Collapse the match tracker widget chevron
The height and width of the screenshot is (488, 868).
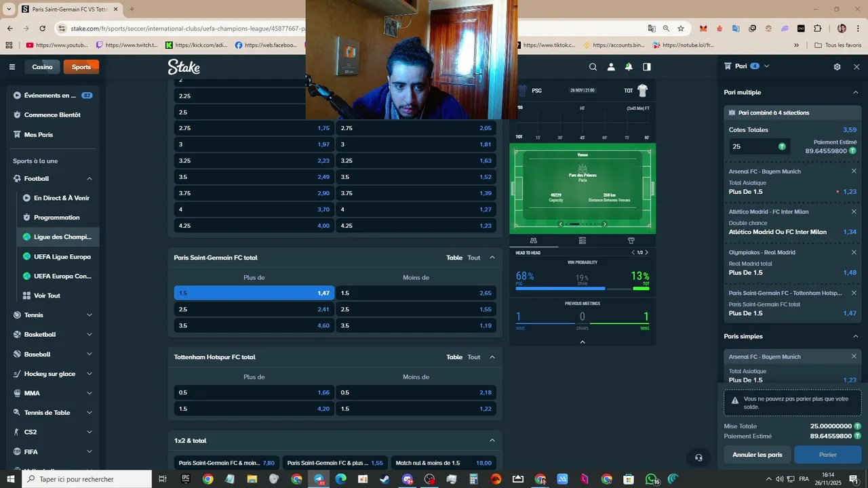[583, 342]
